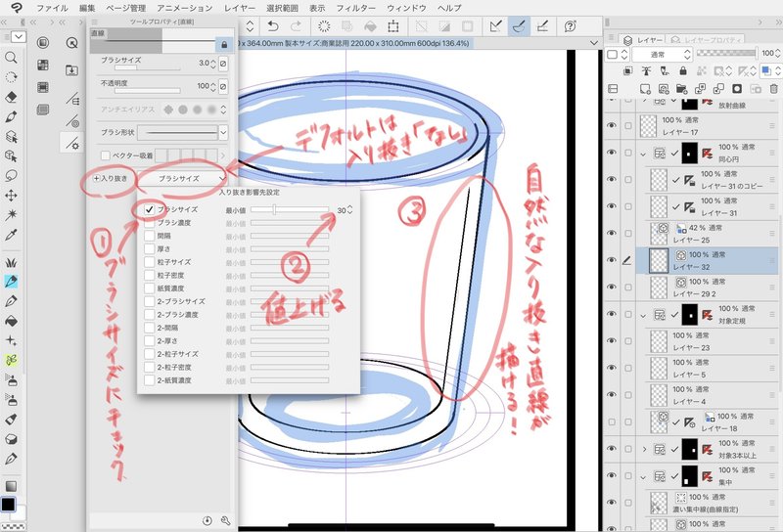Enable the ベクター吸着 checkbox
The image size is (783, 532).
coord(106,155)
